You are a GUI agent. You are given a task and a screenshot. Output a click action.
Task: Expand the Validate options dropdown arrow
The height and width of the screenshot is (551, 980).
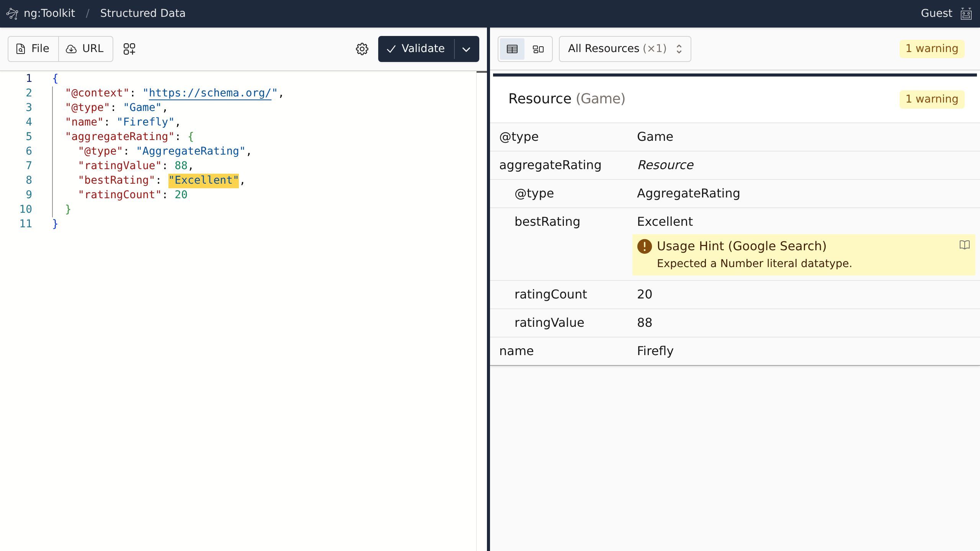coord(466,49)
